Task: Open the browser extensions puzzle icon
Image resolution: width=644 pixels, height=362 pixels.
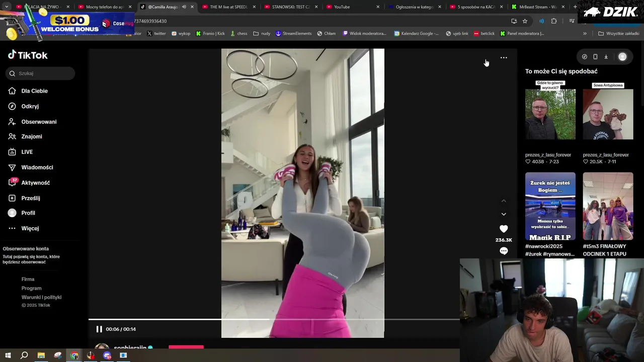Action: (x=554, y=21)
